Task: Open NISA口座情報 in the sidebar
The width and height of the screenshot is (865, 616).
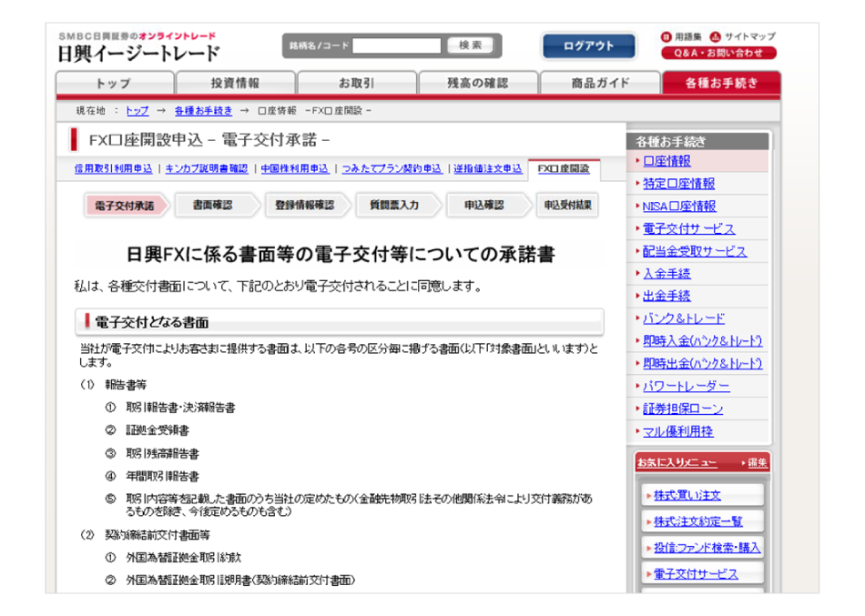Action: tap(678, 207)
